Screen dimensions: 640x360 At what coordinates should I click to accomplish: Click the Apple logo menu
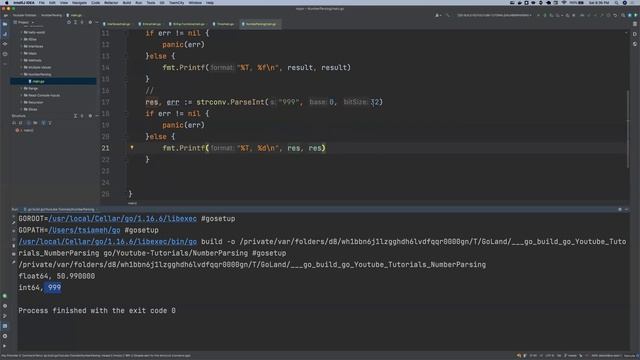(7, 3)
